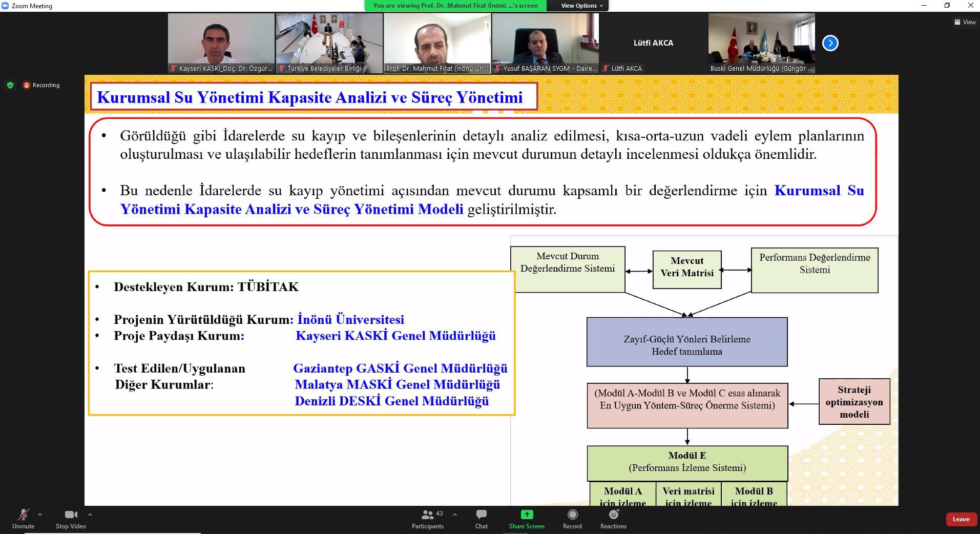This screenshot has height=534, width=980.
Task: Click Modül E Performans İzleme Sistemi box
Action: [x=687, y=463]
